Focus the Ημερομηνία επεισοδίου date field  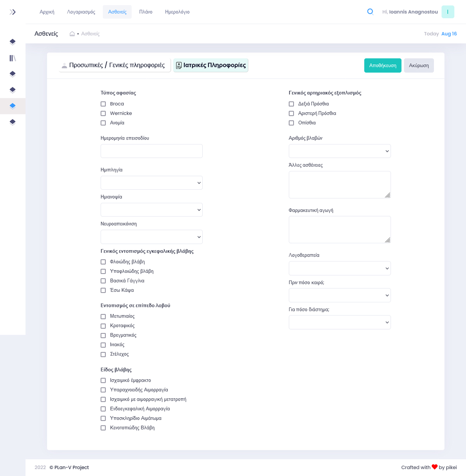click(151, 151)
